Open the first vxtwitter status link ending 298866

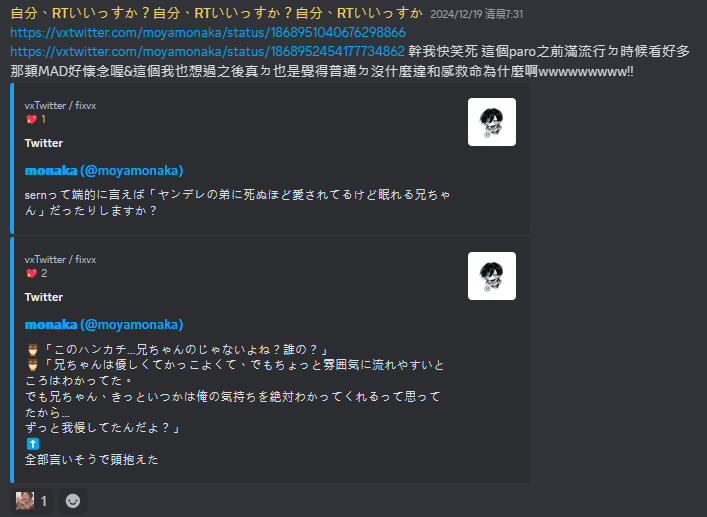tap(208, 32)
